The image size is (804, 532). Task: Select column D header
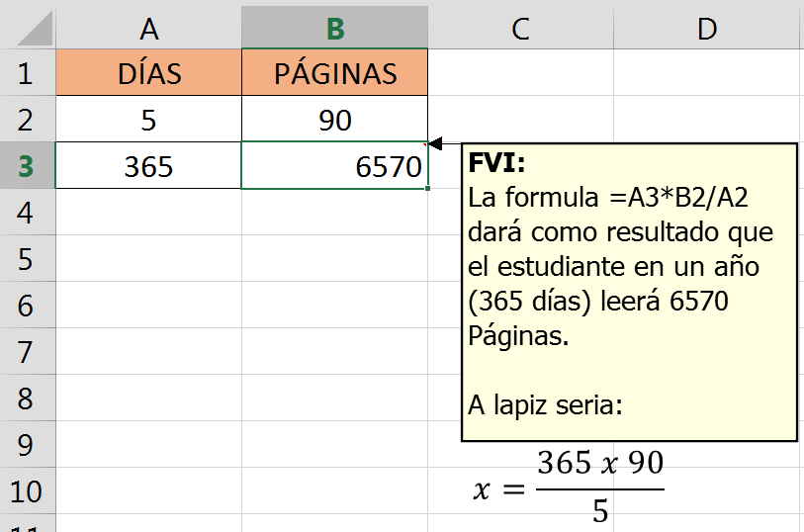[706, 29]
